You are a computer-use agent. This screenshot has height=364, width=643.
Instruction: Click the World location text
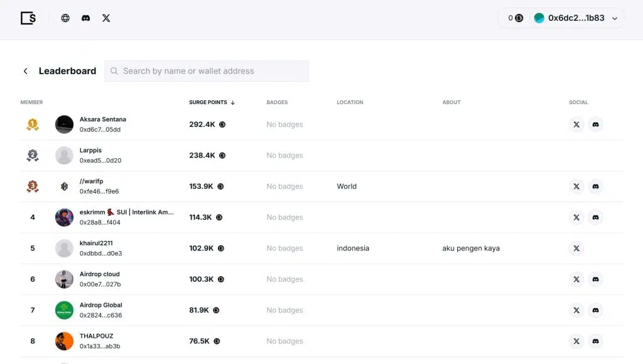pos(347,186)
